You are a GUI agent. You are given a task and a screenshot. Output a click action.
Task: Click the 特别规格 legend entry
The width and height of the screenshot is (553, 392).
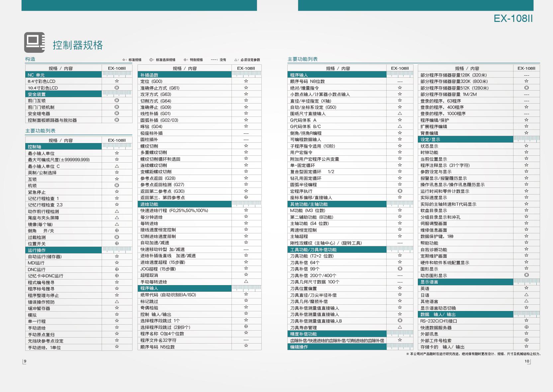[x=193, y=60]
